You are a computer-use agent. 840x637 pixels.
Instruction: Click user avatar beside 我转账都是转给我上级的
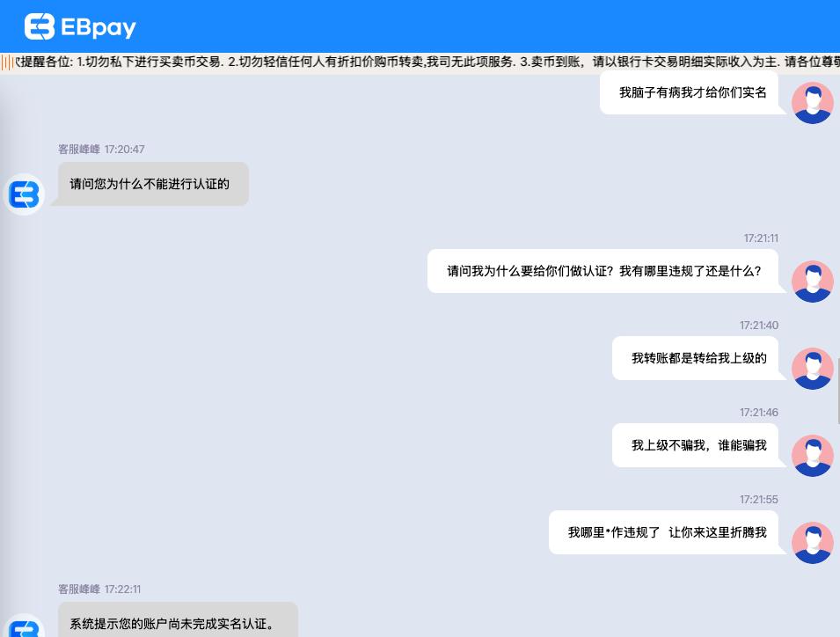point(813,369)
